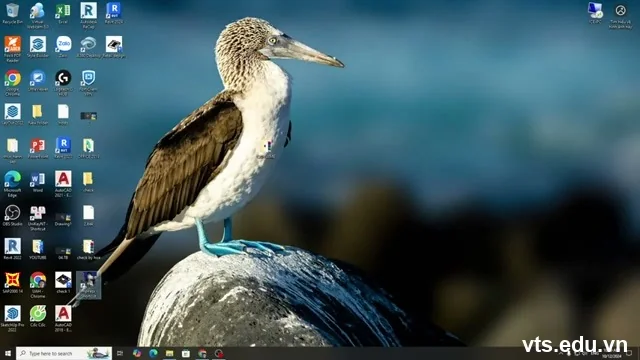Image resolution: width=640 pixels, height=360 pixels.
Task: Open the AutoCAD 2021 desktop shortcut
Action: [63, 184]
